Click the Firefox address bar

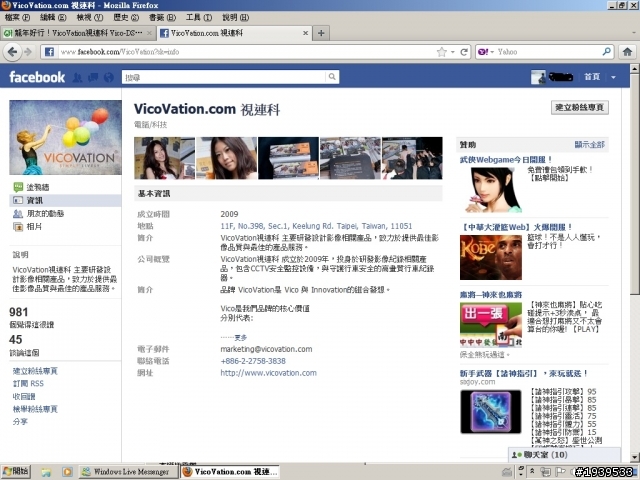click(x=245, y=52)
